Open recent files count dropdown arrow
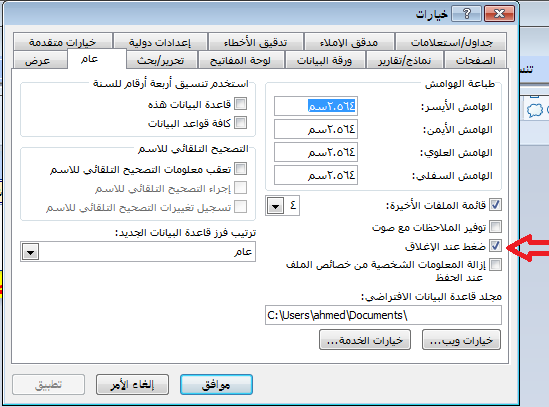 click(275, 206)
